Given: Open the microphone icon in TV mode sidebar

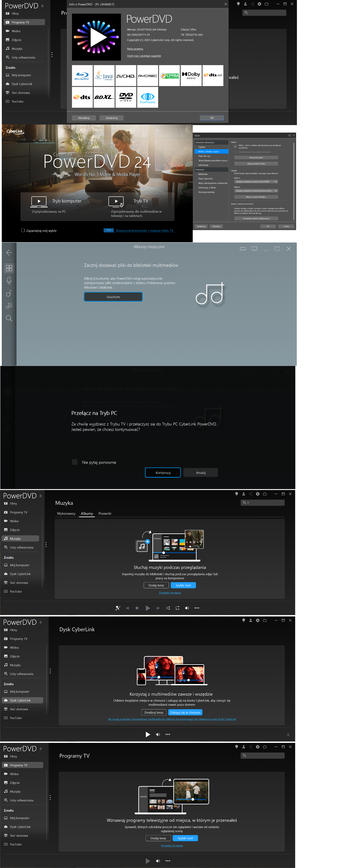Looking at the screenshot, I should [9, 280].
